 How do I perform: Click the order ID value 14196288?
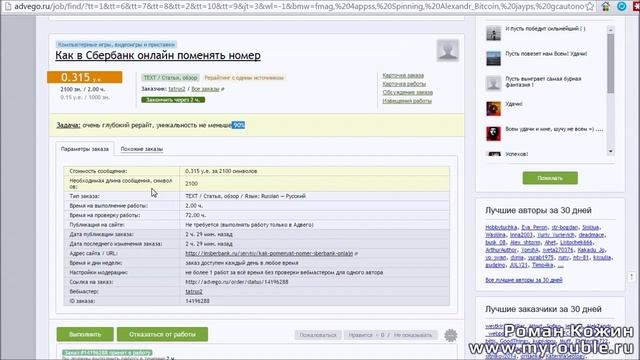(x=197, y=301)
